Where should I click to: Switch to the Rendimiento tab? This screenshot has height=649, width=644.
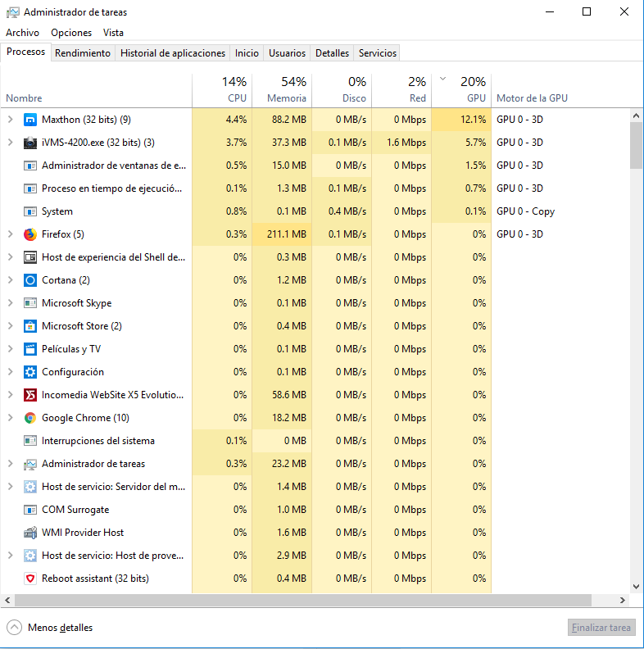83,53
